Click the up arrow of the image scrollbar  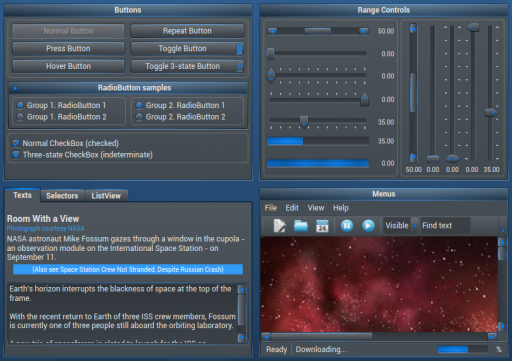[x=502, y=242]
